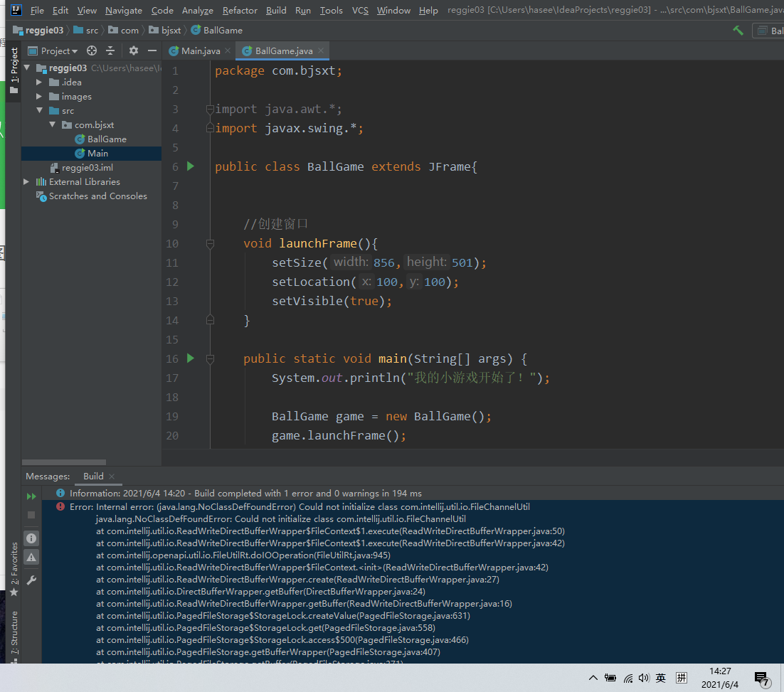Collapse the src folder
Screen dimensions: 784x692
(39, 110)
